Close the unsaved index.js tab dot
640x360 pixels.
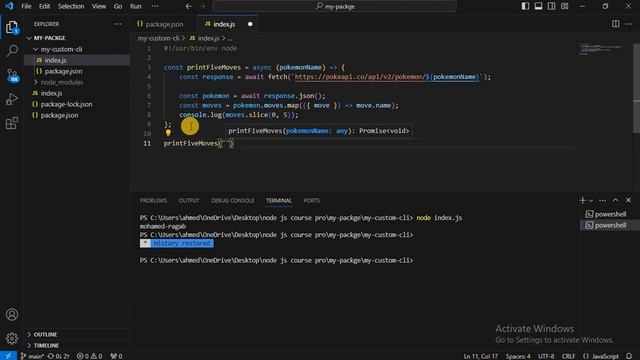click(x=250, y=24)
